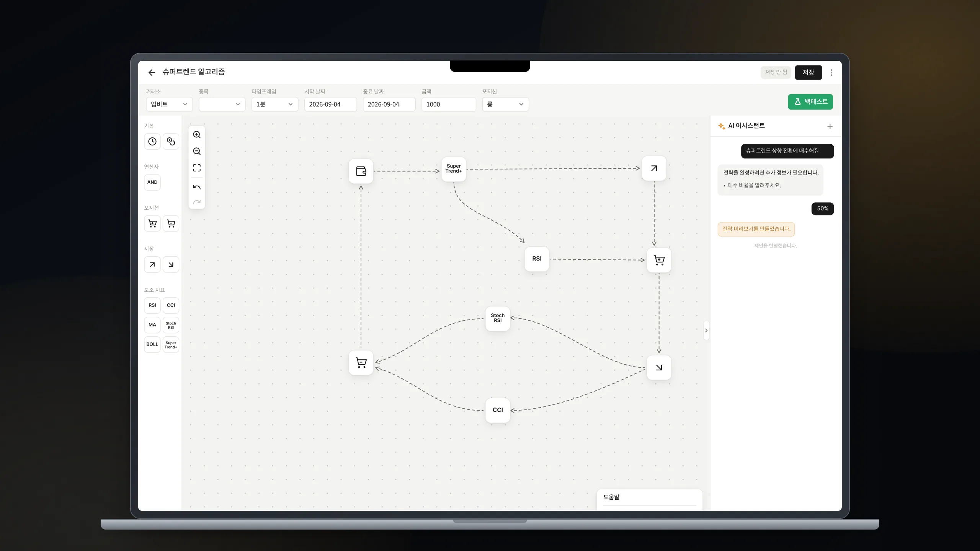
Task: Go back using the left arrow icon
Action: (x=152, y=72)
